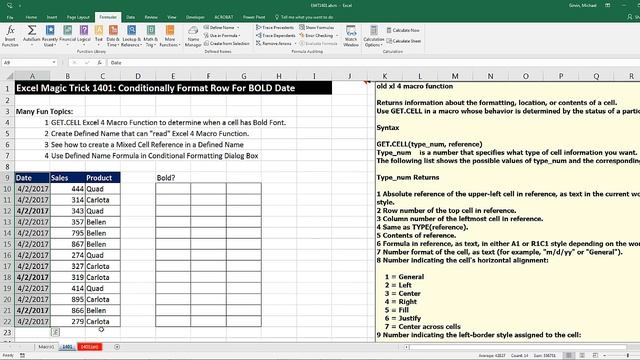640x360 pixels.
Task: Click Trace Precedents
Action: click(275, 27)
